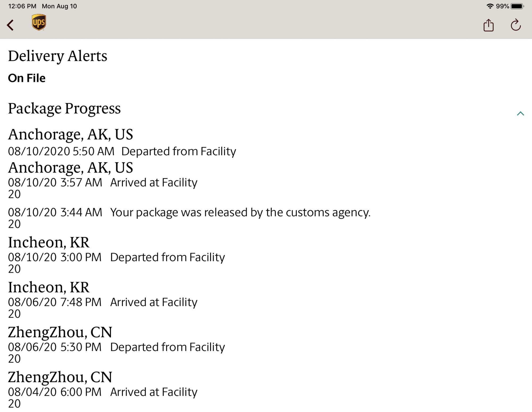
Task: Tap the Delivery Alerts heading
Action: [x=57, y=56]
